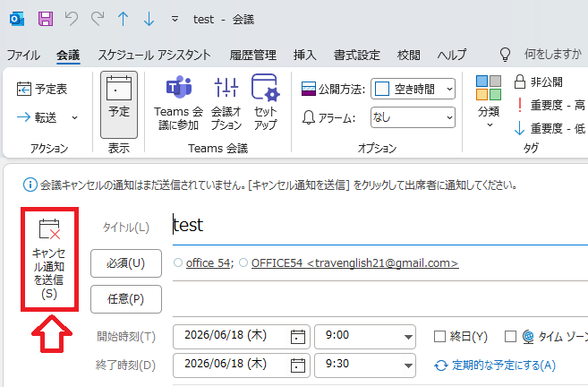Screen dimensions: 588x387
Task: Set 重要度 - 高 importance
Action: 550,105
